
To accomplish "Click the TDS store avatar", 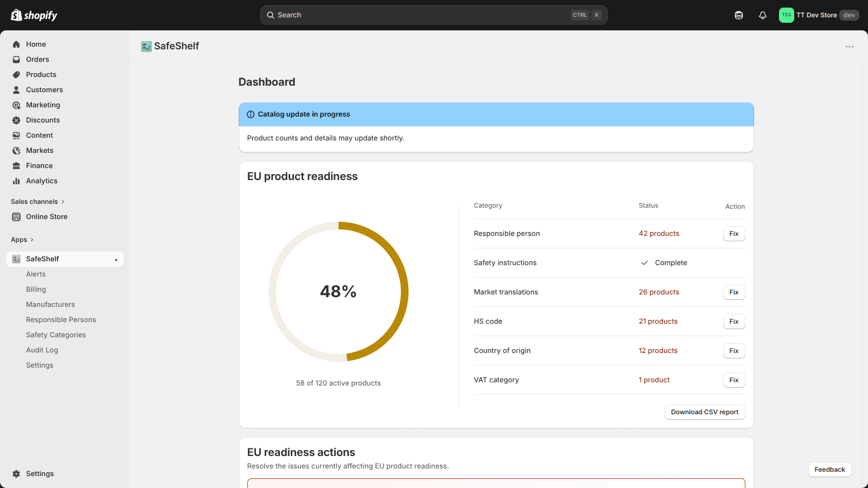I will coord(787,15).
